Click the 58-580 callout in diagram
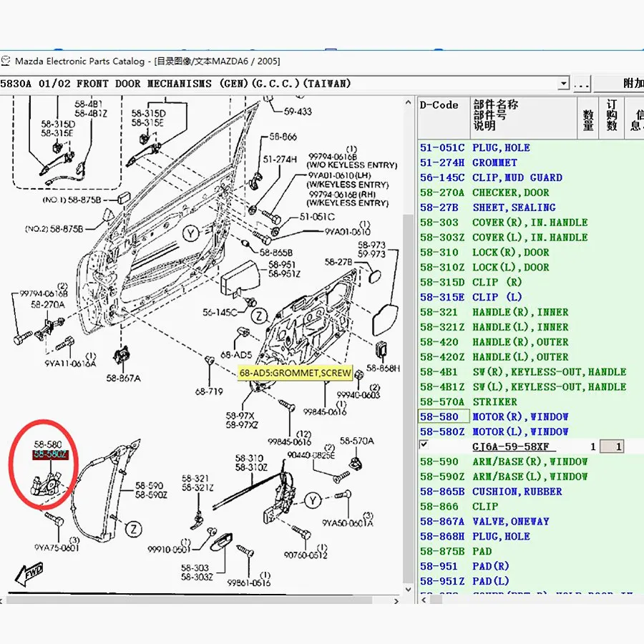This screenshot has height=644, width=644. [48, 444]
